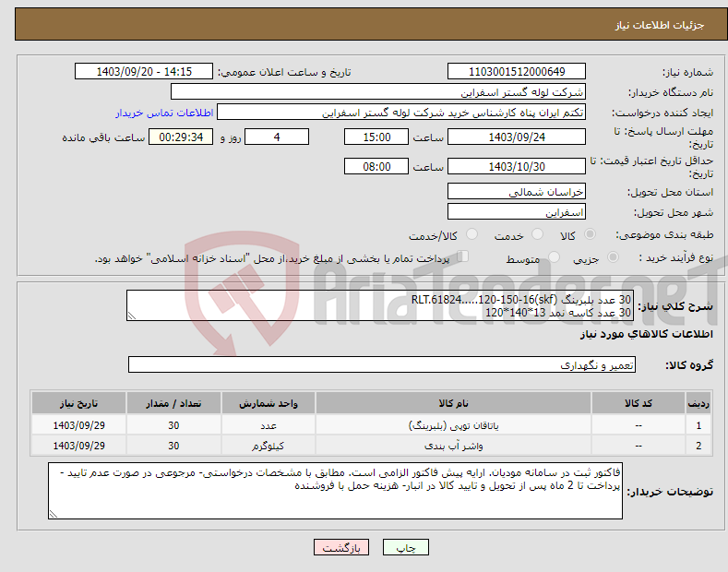Viewport: 728px width, 572px height.
Task: Select the کالا/خدمت radio button
Action: [x=471, y=234]
